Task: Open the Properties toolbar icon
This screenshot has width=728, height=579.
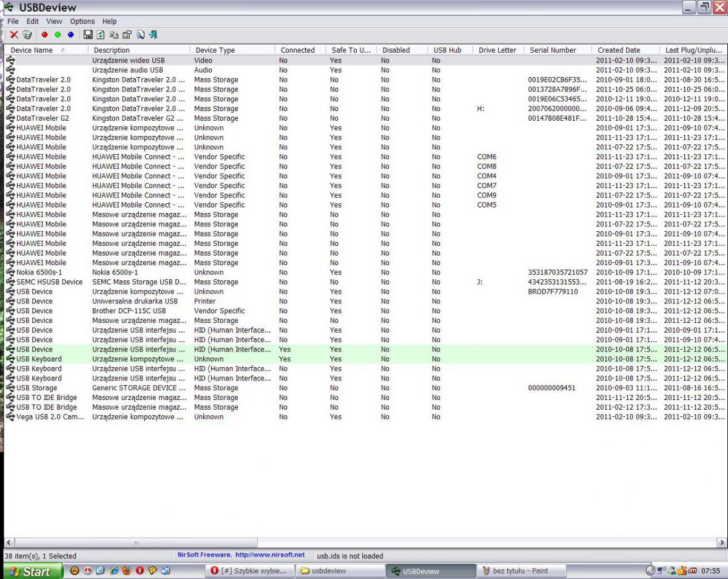Action: tap(127, 35)
